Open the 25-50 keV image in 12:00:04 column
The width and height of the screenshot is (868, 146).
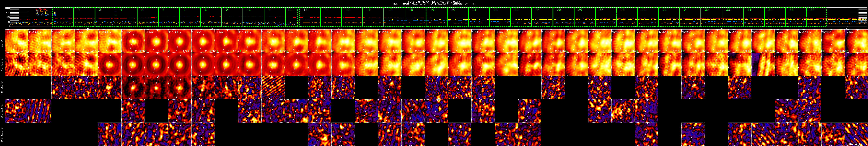pos(623,111)
